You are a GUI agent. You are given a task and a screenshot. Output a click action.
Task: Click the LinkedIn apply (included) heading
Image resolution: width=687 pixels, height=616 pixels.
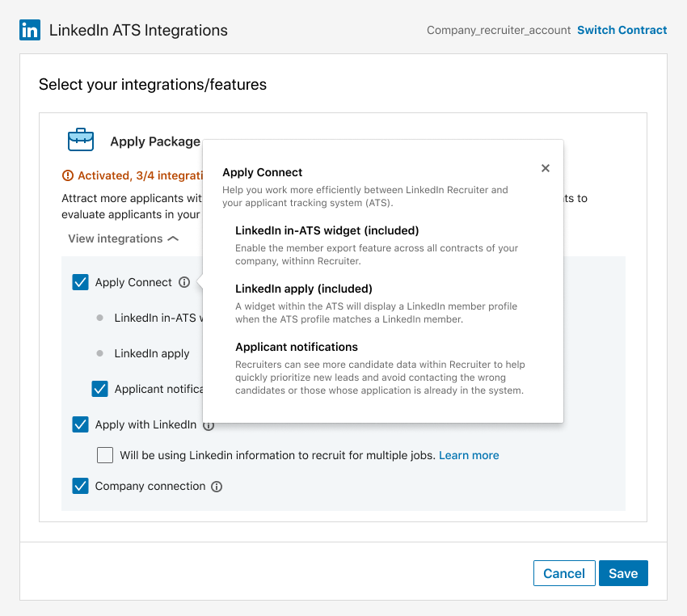pyautogui.click(x=304, y=289)
